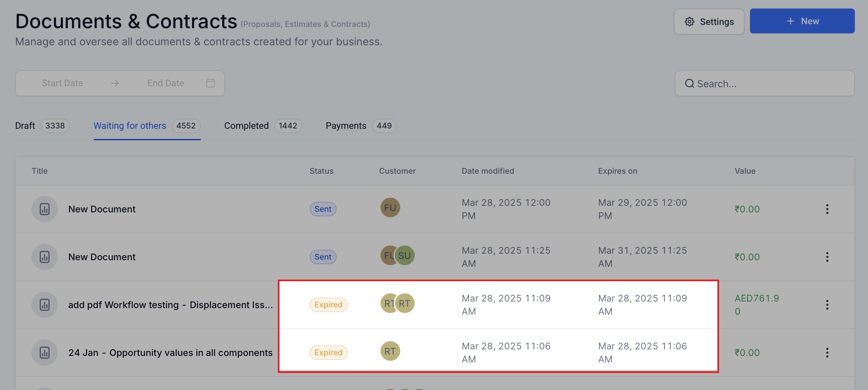Viewport: 868px width, 390px height.
Task: Click the SU customer avatar in second row
Action: 405,255
